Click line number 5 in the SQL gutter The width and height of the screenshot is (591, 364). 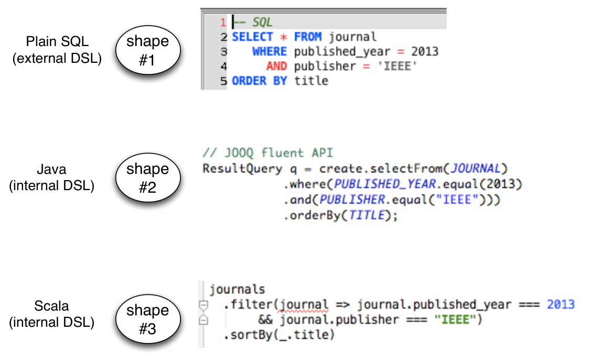pos(224,81)
